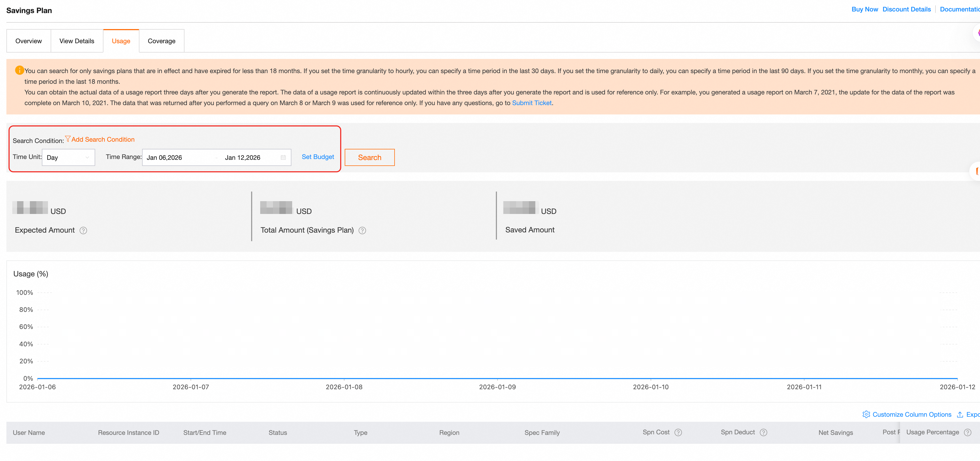Click the filter icon beside Add Search Condition
The image size is (980, 461).
[x=68, y=139]
